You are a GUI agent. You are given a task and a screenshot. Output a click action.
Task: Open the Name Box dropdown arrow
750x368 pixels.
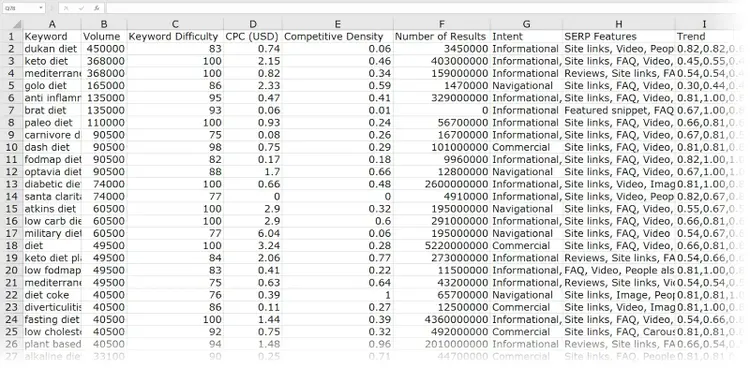[x=41, y=8]
